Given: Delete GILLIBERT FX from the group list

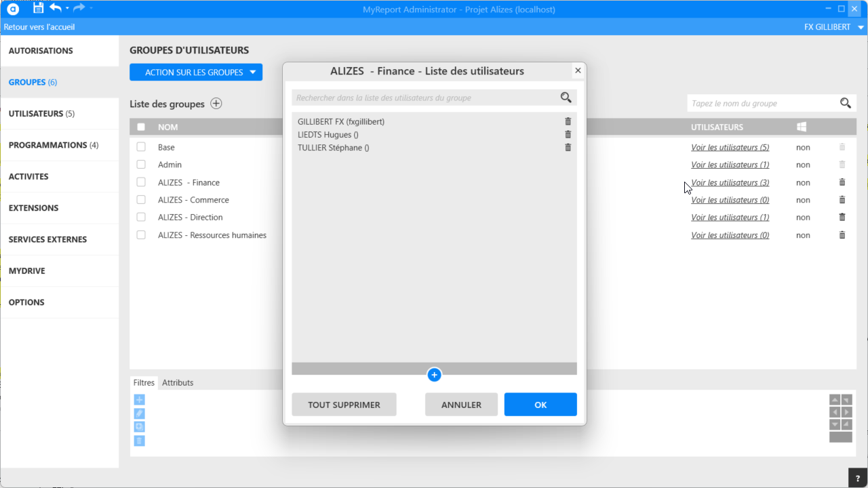Looking at the screenshot, I should pyautogui.click(x=568, y=121).
